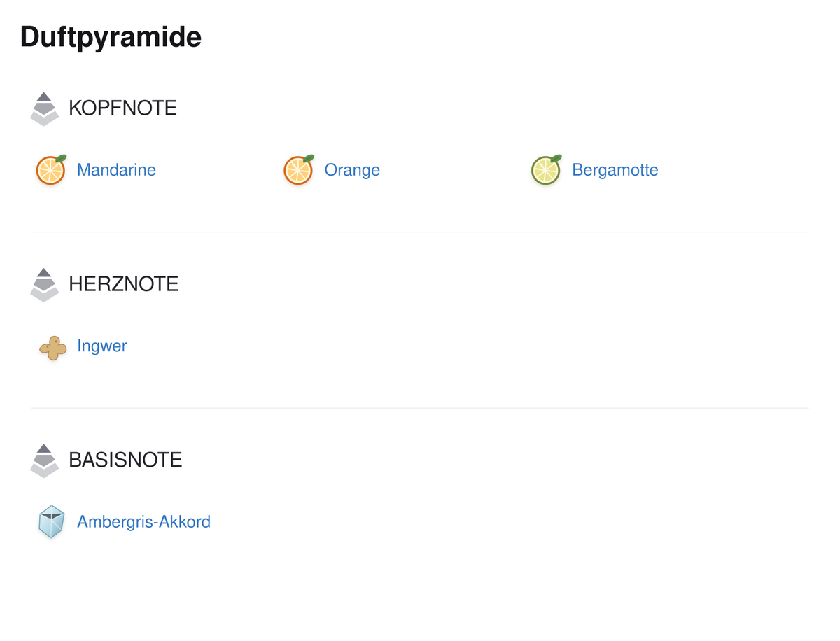Click the divider line below the Ingwer row
This screenshot has height=641, width=840.
pyautogui.click(x=420, y=407)
